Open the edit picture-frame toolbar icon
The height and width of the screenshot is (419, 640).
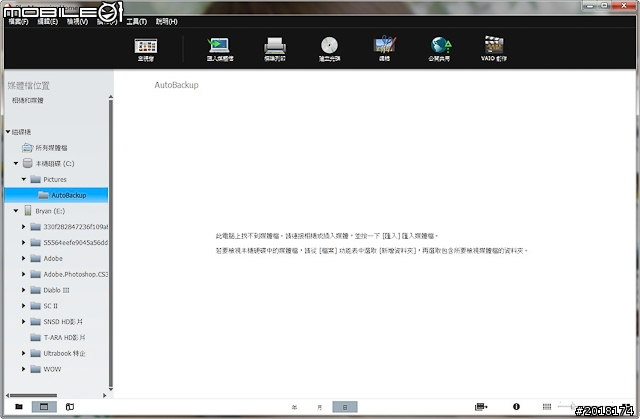point(384,45)
